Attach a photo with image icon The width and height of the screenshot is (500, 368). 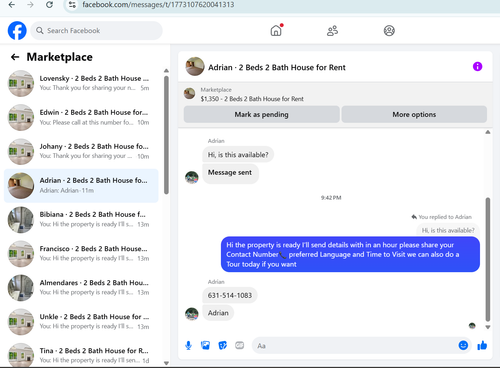click(205, 346)
